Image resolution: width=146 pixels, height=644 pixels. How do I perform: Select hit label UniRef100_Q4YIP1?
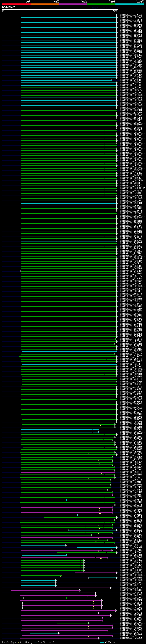point(131,515)
